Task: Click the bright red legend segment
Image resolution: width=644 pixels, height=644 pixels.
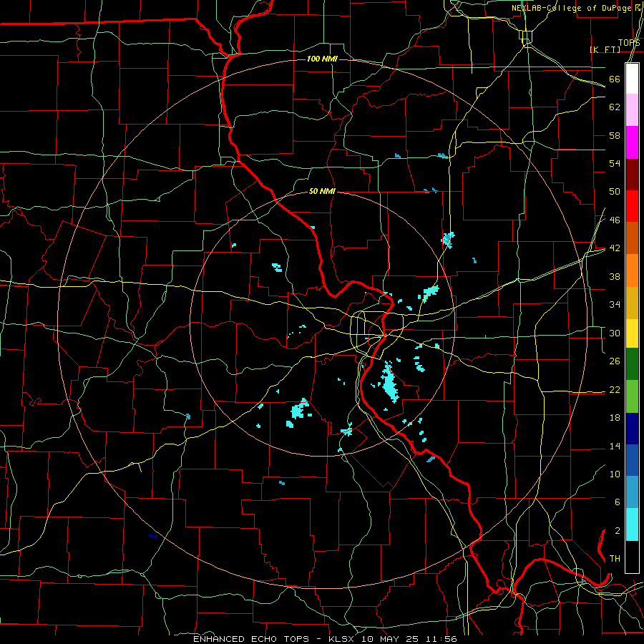Action: pyautogui.click(x=632, y=206)
